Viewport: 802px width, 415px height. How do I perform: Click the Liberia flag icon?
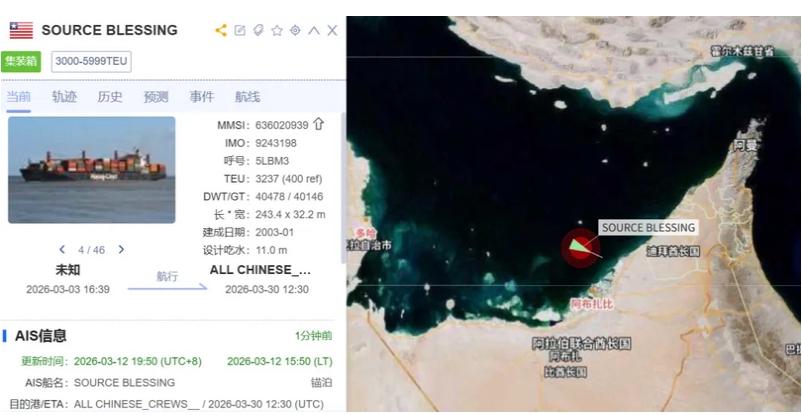coord(21,30)
